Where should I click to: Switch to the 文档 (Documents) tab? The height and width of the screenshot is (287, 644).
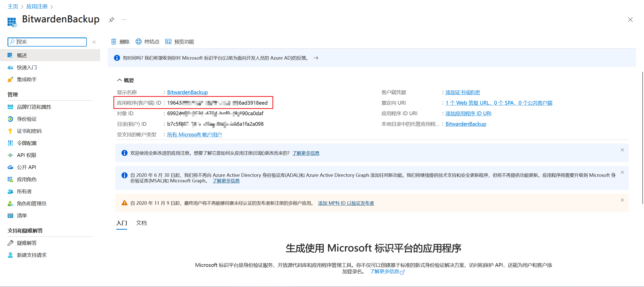[141, 223]
